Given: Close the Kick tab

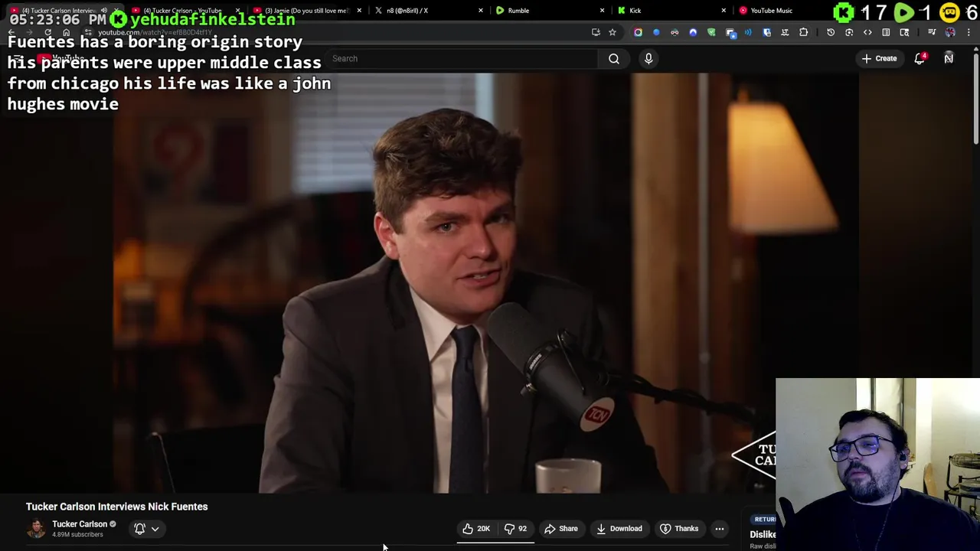Looking at the screenshot, I should 724,11.
